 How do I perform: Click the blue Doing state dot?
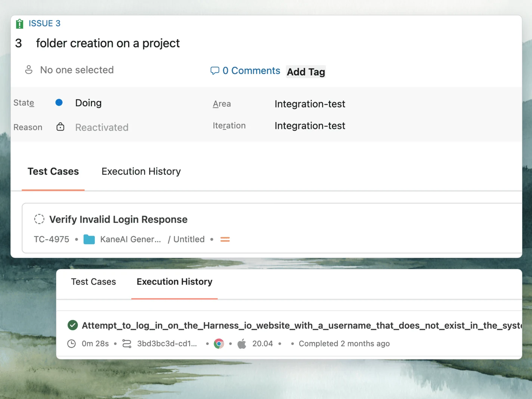point(59,102)
